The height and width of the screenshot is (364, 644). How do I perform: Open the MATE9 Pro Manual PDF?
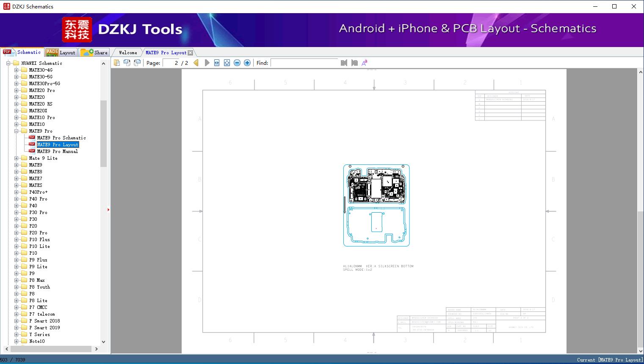58,151
